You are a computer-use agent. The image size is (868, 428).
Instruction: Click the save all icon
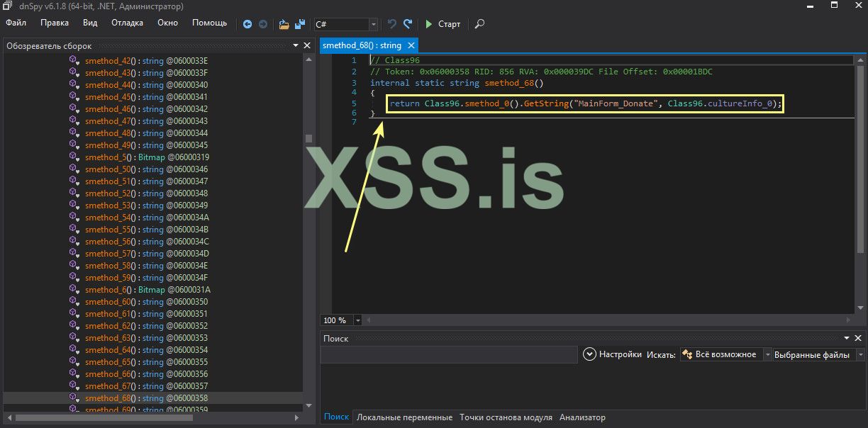pos(300,24)
